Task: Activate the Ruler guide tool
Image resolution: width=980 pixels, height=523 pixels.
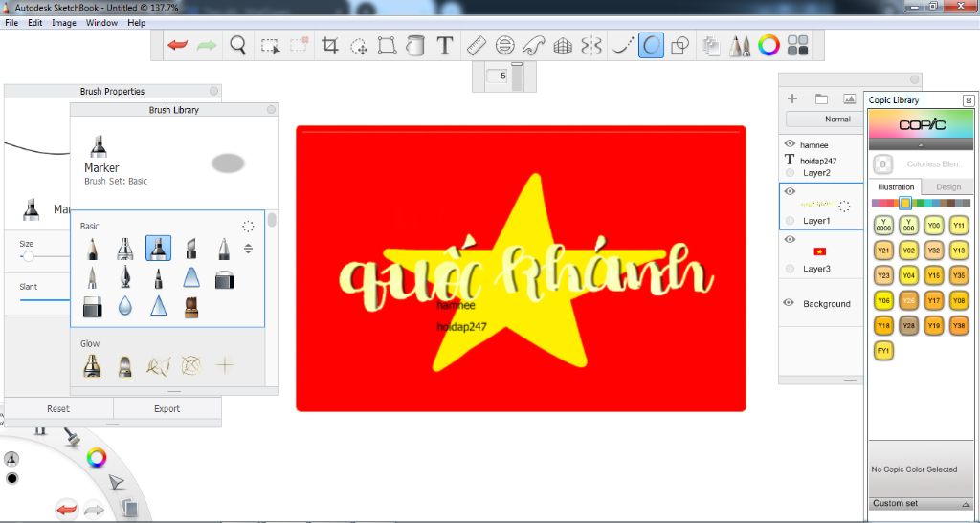Action: tap(477, 46)
